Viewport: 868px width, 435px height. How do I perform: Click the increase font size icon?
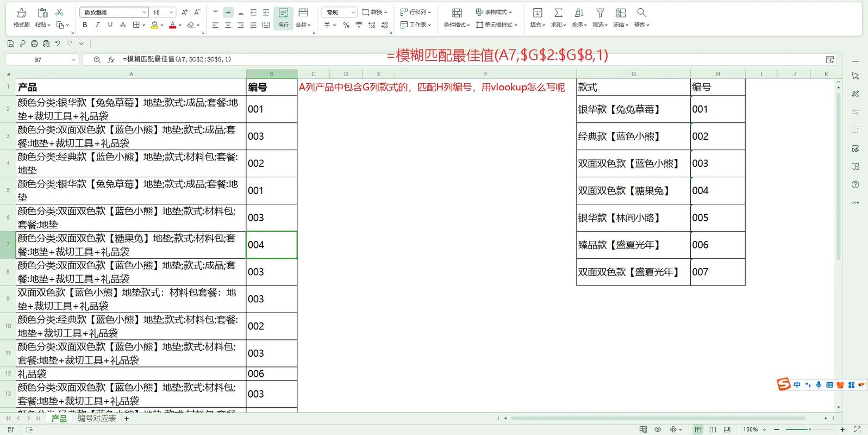click(185, 12)
